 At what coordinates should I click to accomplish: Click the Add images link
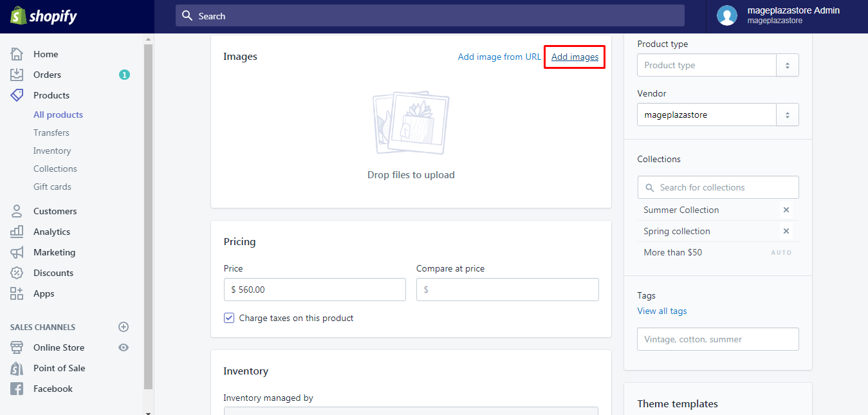tap(575, 57)
